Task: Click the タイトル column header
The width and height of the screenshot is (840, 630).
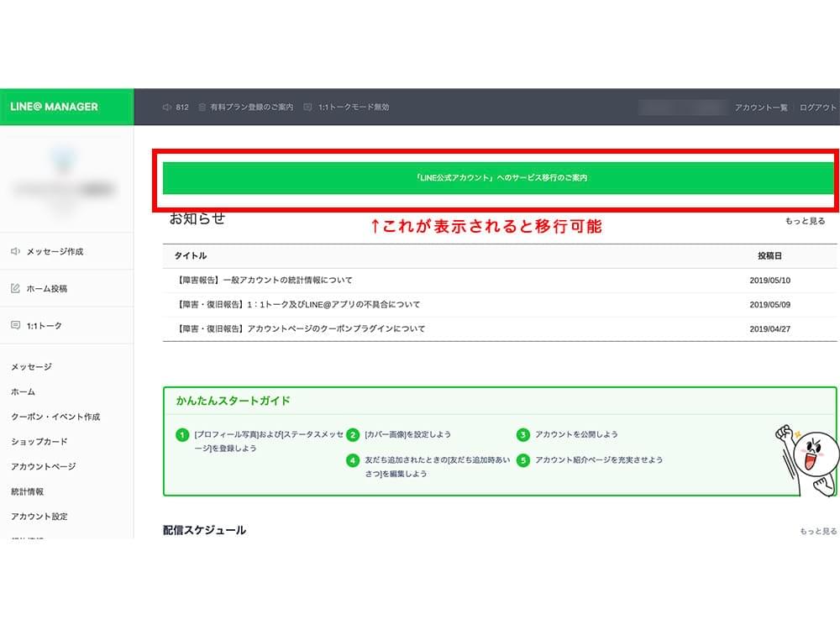Action: pyautogui.click(x=190, y=255)
